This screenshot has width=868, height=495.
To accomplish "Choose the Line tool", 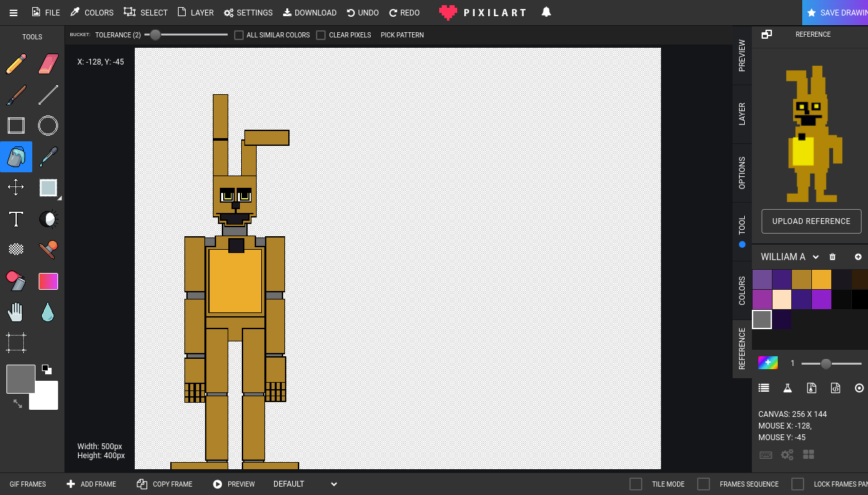I will pos(48,94).
